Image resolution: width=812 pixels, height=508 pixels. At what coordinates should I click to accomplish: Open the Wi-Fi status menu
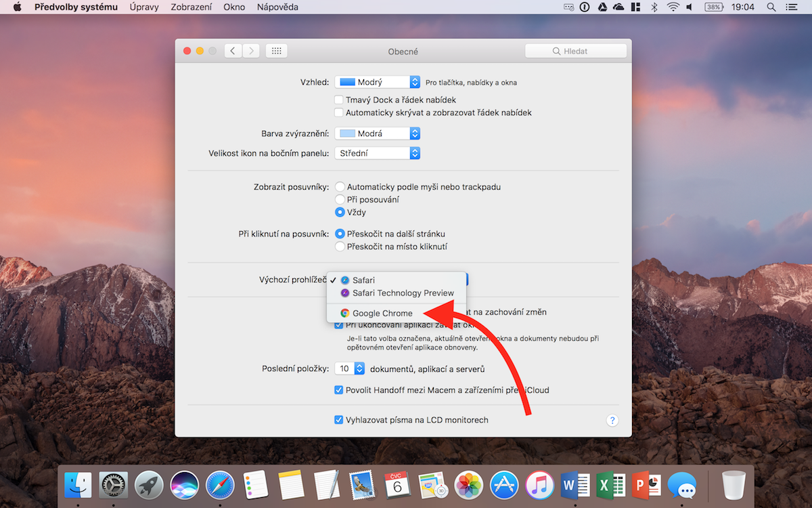673,7
